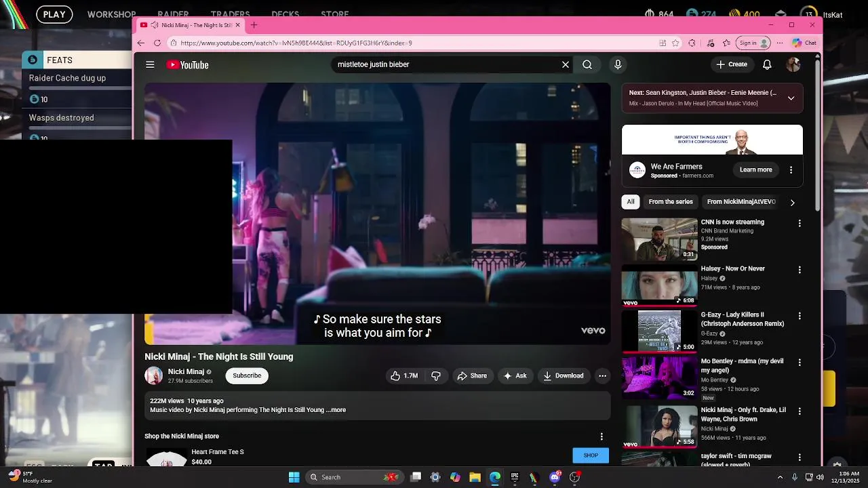Expand video description with ...more

336,410
